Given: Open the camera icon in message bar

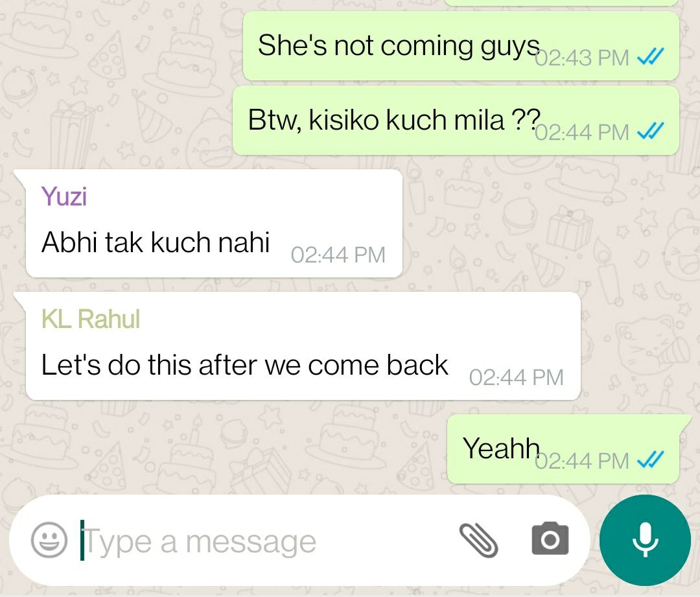Looking at the screenshot, I should 550,539.
